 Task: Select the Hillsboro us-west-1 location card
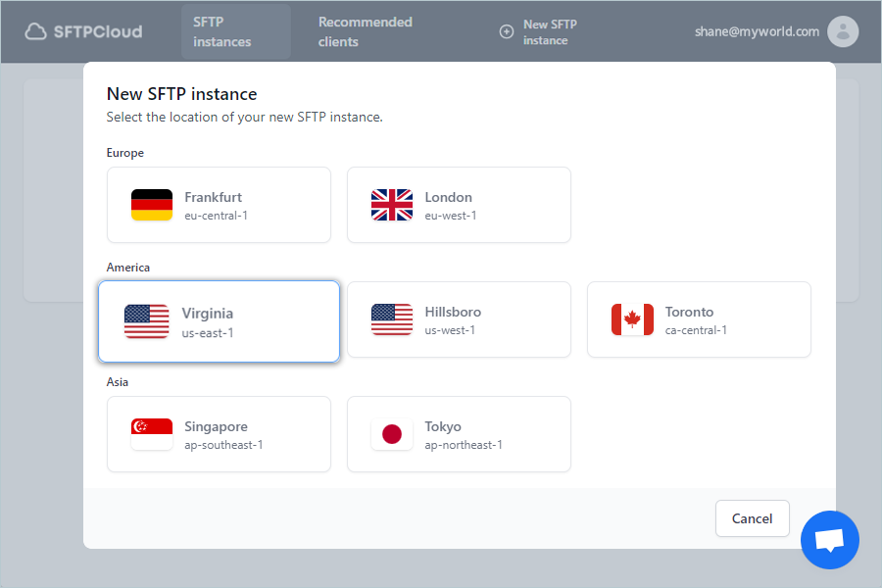[459, 319]
